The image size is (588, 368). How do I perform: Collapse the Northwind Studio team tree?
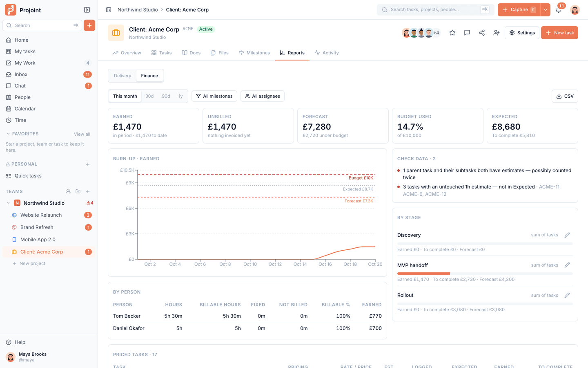(x=8, y=203)
